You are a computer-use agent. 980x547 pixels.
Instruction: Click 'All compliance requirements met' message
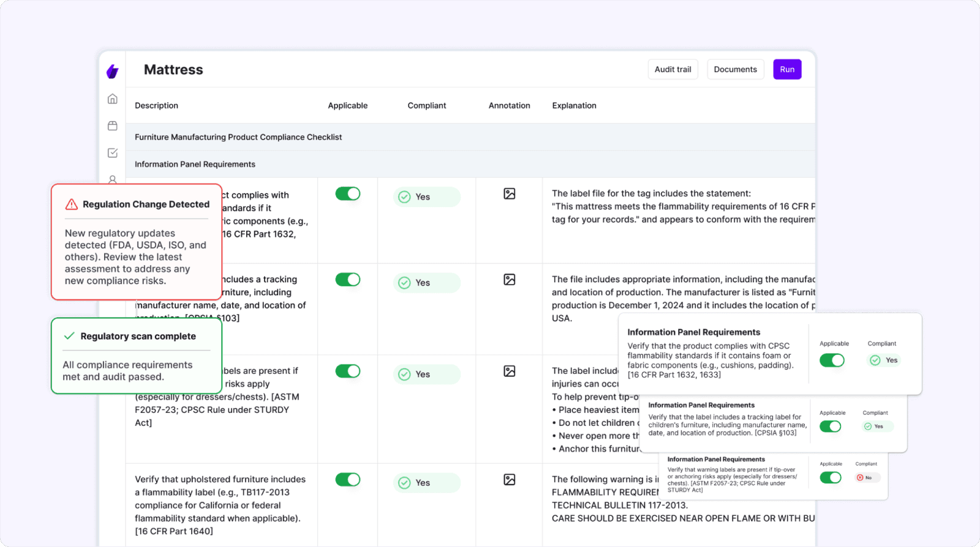coord(127,371)
